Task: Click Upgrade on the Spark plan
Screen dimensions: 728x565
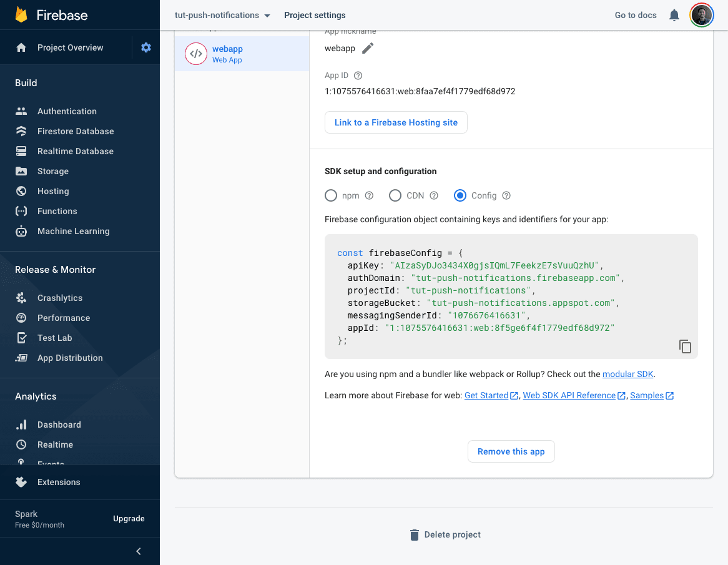Action: tap(129, 518)
